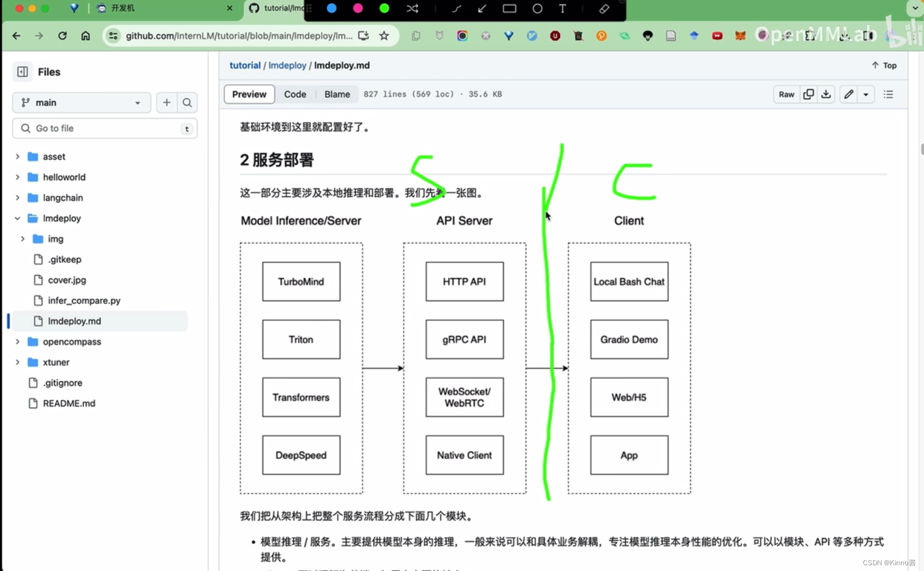
Task: Open the YouTube red extension icon
Action: (x=717, y=36)
